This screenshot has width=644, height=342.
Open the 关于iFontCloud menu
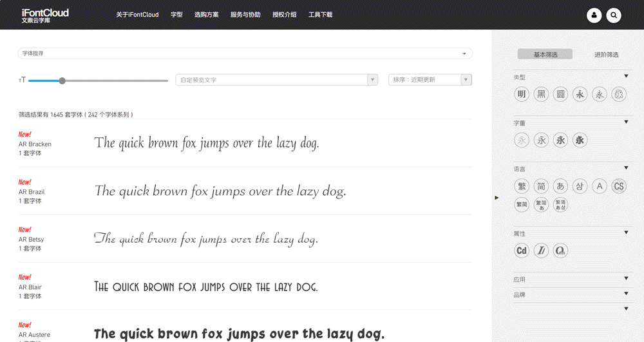(137, 15)
